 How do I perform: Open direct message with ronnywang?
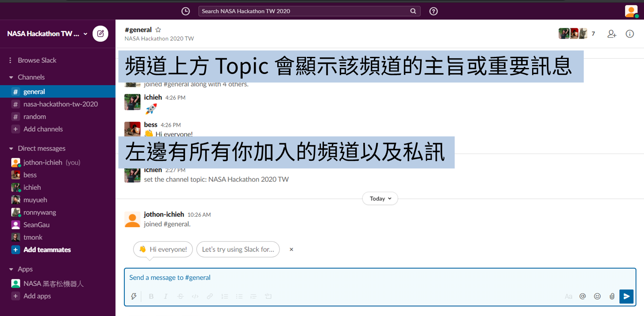pos(58,212)
